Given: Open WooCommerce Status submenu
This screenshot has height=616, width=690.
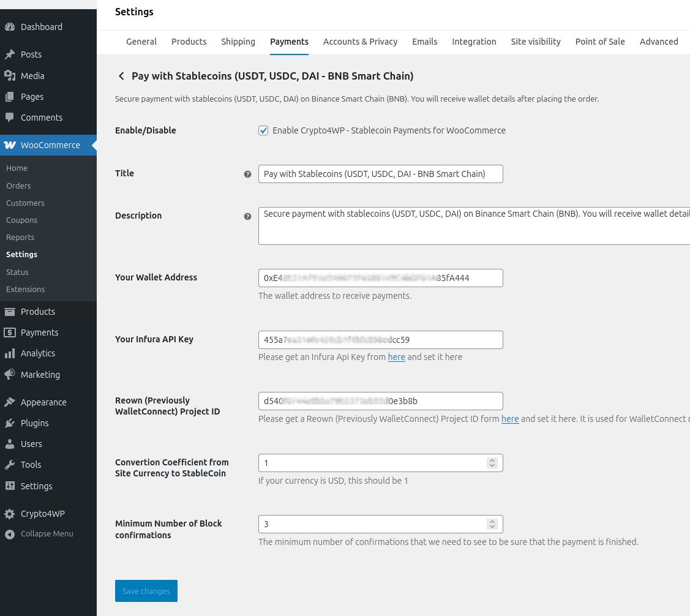Looking at the screenshot, I should pos(17,272).
